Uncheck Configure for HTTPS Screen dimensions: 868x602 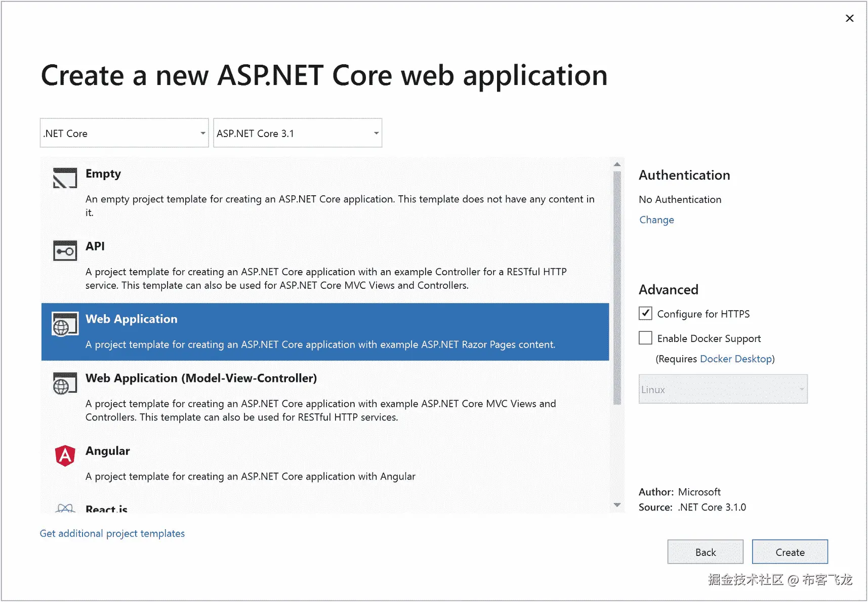[x=645, y=314]
